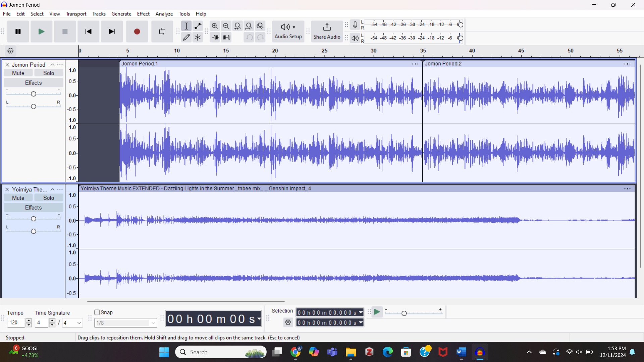Open the Selection settings gear

288,323
